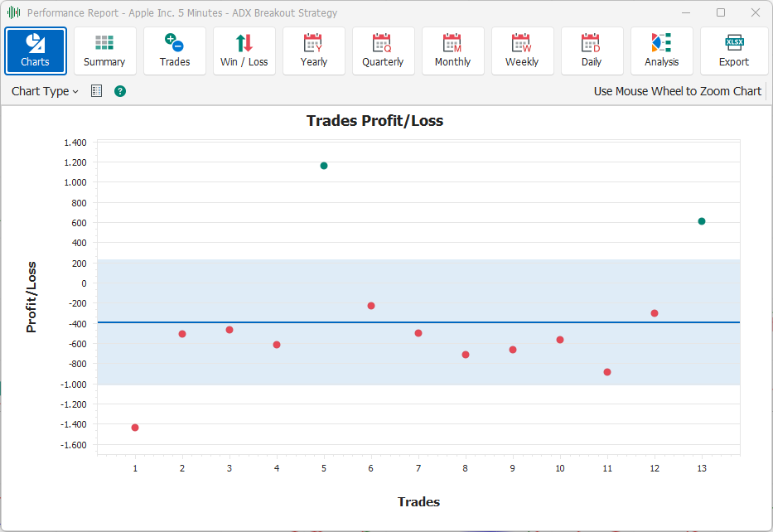Viewport: 773px width, 532px height.
Task: Switch to the Yearly performance view
Action: 313,51
